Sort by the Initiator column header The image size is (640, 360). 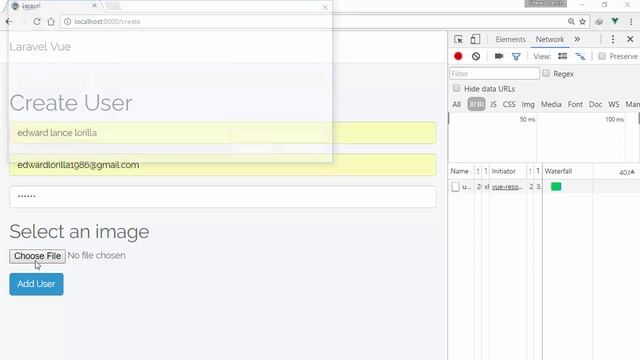(x=504, y=171)
